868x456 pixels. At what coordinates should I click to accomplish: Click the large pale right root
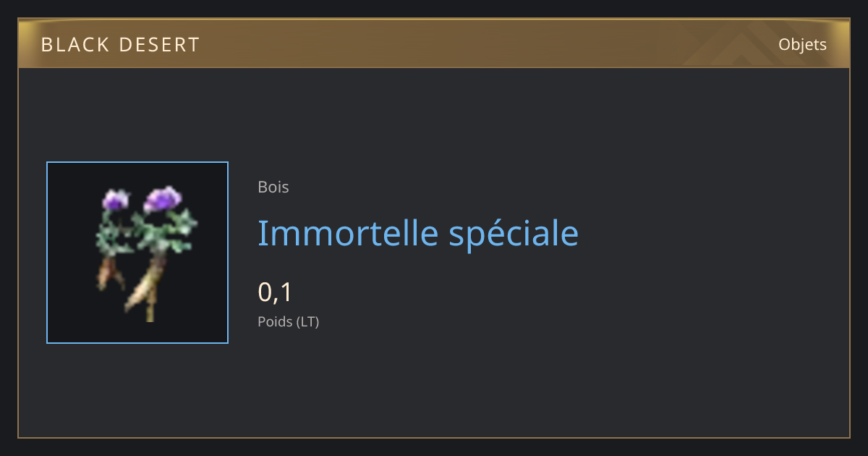(148, 286)
